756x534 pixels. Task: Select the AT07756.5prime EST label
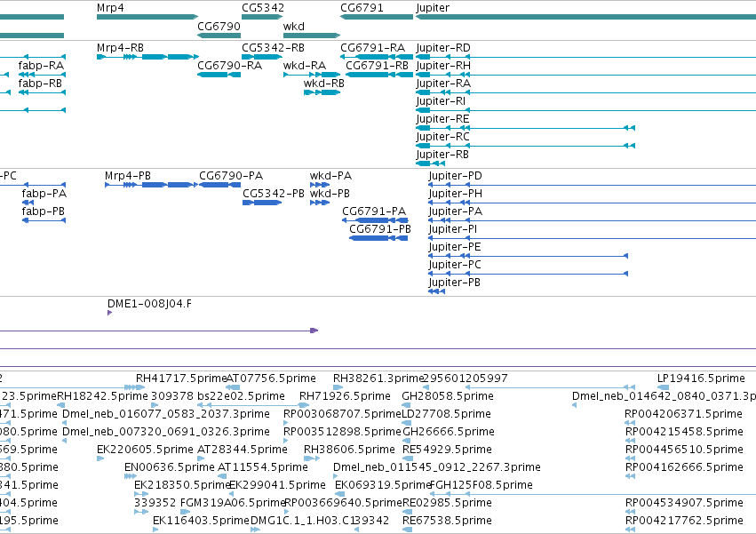tap(271, 379)
